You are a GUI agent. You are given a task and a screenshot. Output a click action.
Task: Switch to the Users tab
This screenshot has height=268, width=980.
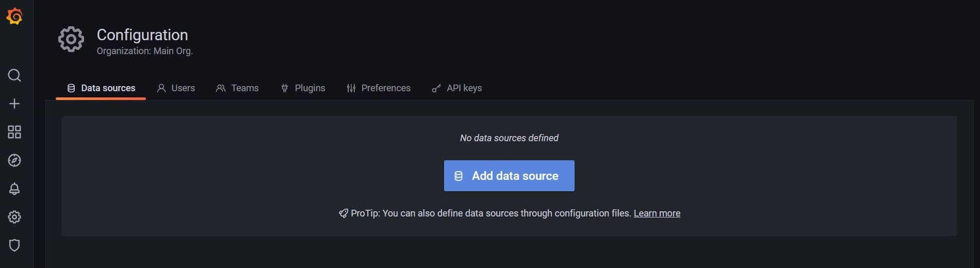tap(176, 88)
